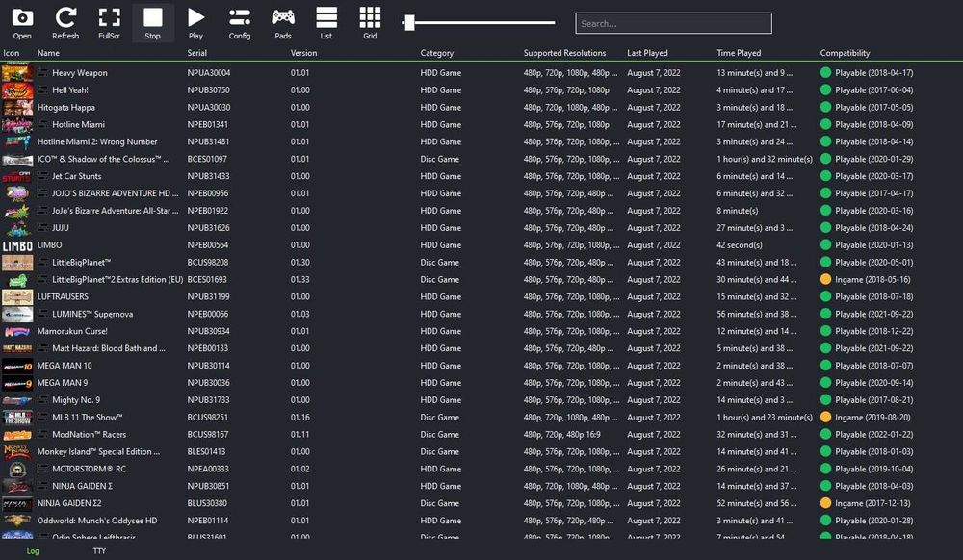Click '480p, 720p, 480p 16:9' resolutions cell
963x560 pixels.
pyautogui.click(x=562, y=434)
